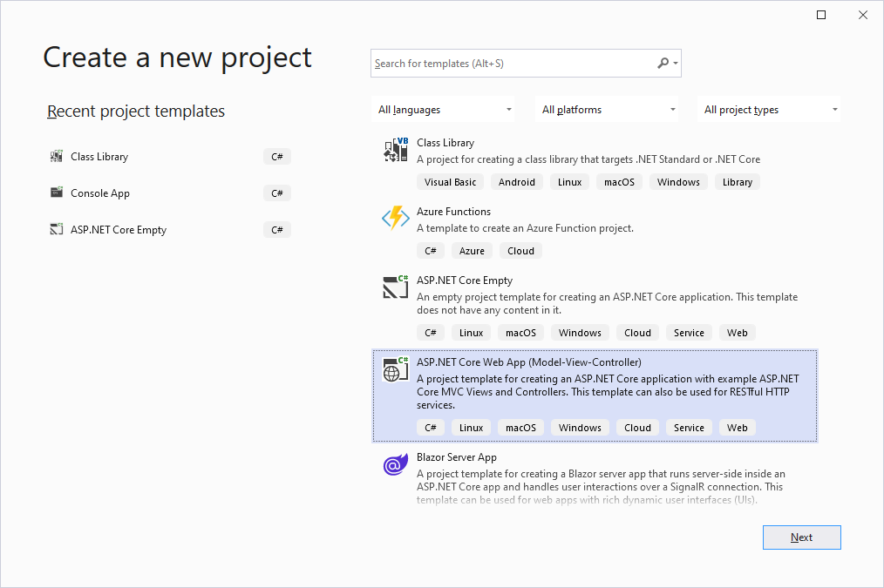Open the All platforms filter dropdown
Viewport: 884px width, 588px height.
(607, 109)
